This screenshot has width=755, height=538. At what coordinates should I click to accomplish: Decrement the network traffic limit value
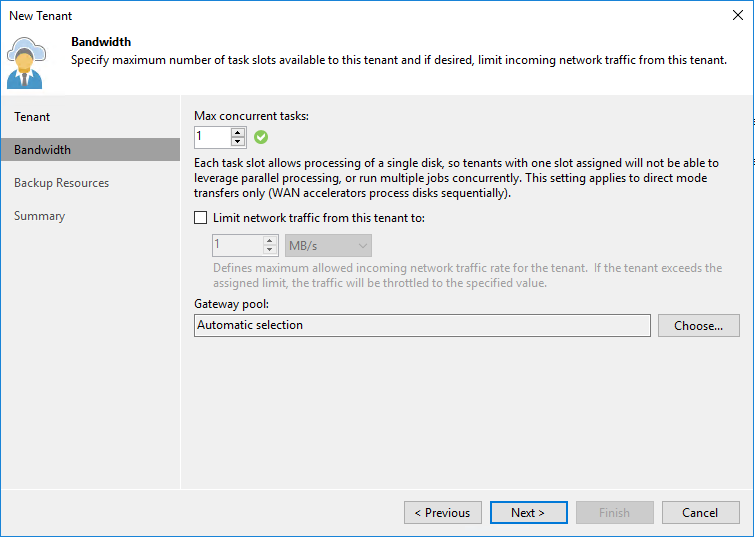pos(270,249)
